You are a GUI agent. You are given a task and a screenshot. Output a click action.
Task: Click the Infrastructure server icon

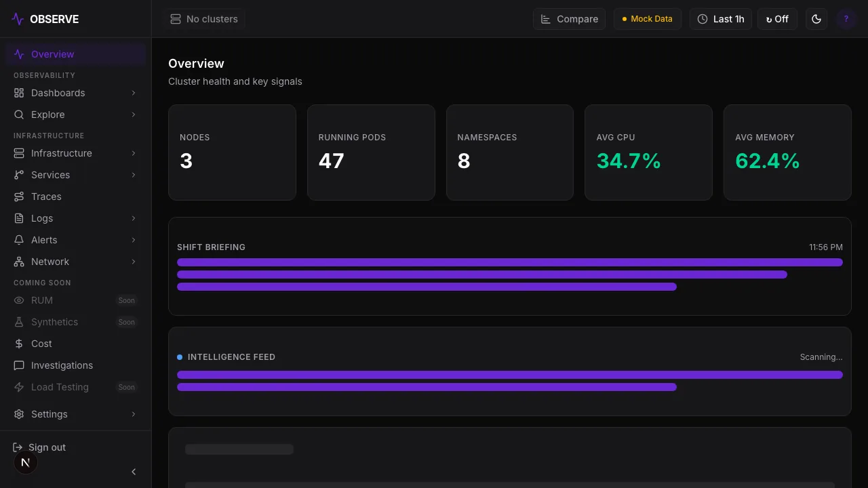click(19, 153)
